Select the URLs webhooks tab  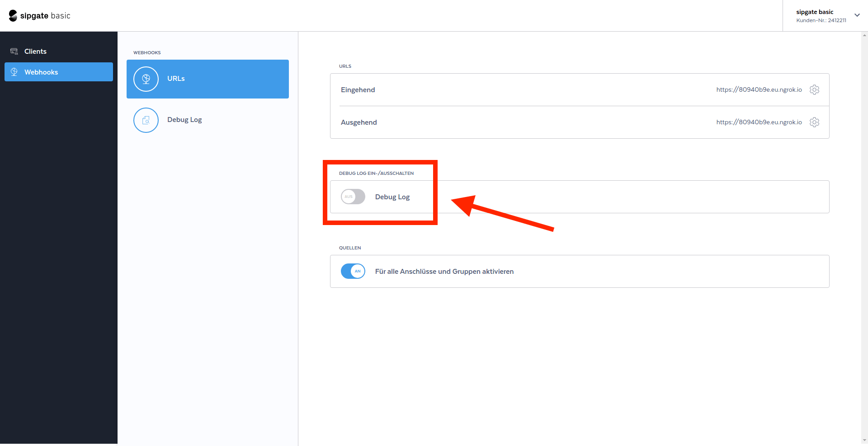pyautogui.click(x=208, y=79)
